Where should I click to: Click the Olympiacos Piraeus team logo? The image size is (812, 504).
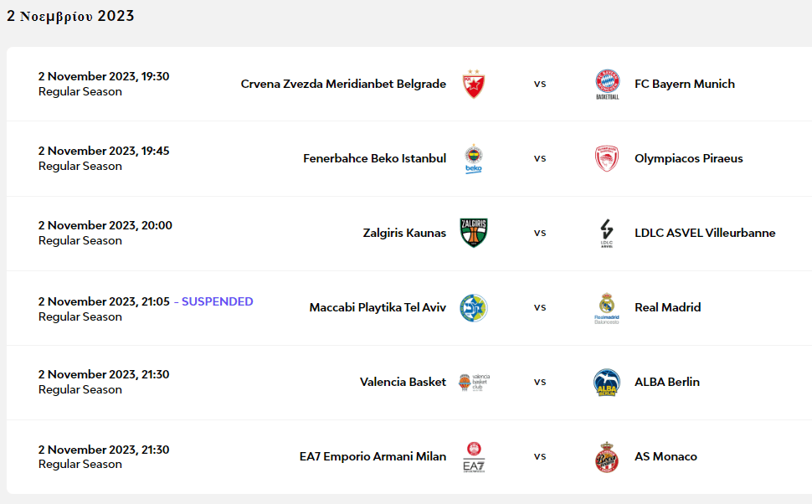point(607,158)
